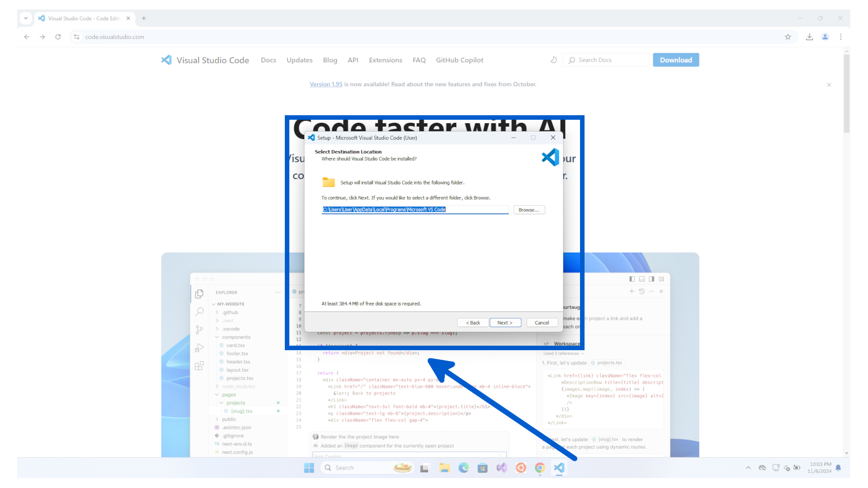Viewport: 868px width, 488px height.
Task: Click the Download button on the site header
Action: 675,60
